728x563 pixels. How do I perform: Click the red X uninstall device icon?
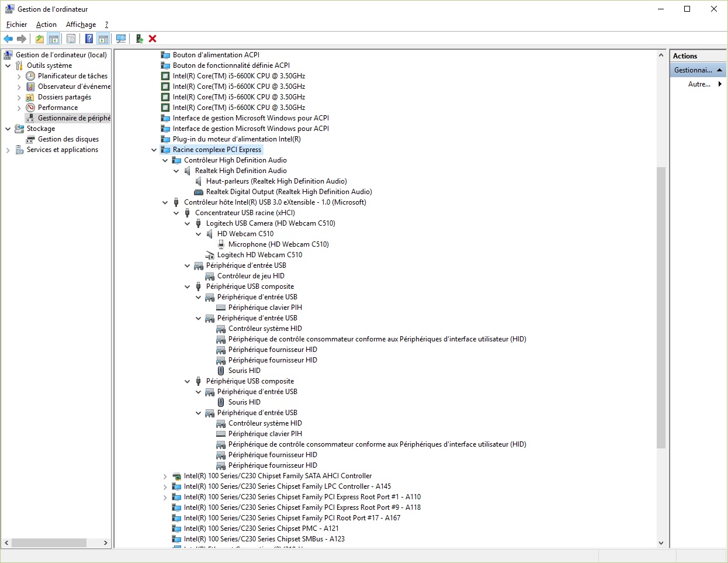pyautogui.click(x=152, y=39)
